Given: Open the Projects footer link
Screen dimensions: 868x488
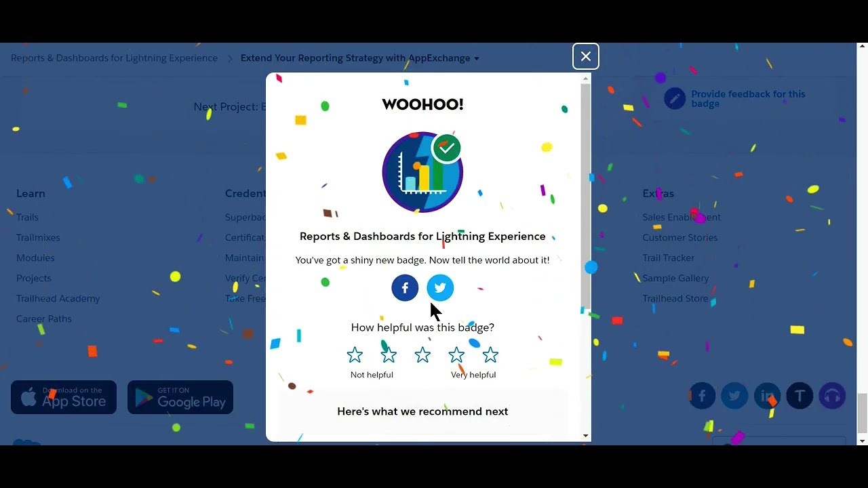Looking at the screenshot, I should tap(34, 278).
